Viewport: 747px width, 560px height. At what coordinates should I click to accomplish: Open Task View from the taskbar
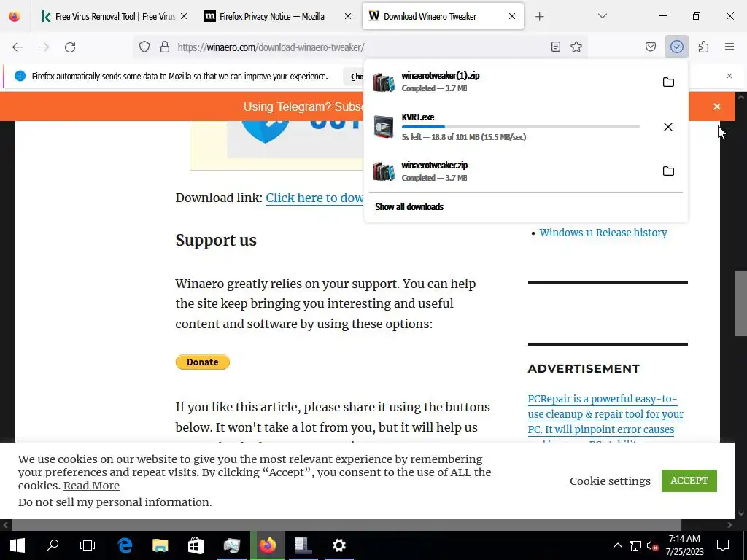(88, 545)
